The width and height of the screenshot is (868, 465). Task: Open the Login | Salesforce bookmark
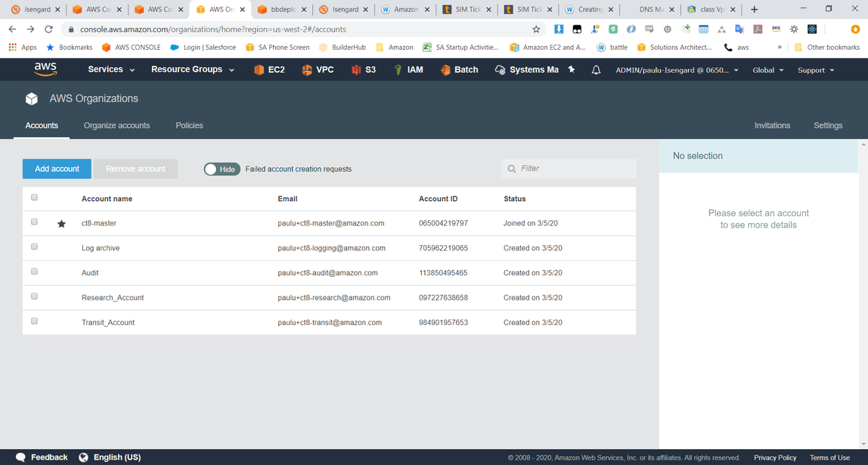203,47
